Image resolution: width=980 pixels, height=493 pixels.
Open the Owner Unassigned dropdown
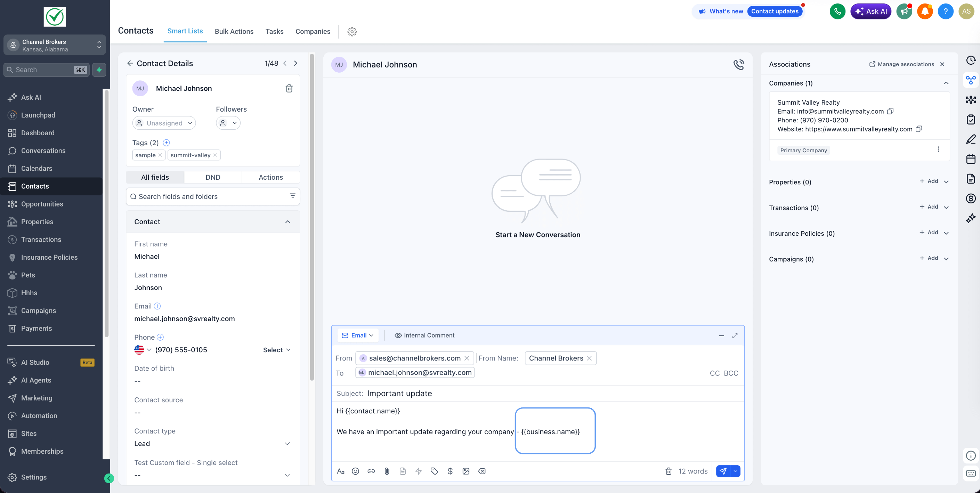[x=164, y=123]
